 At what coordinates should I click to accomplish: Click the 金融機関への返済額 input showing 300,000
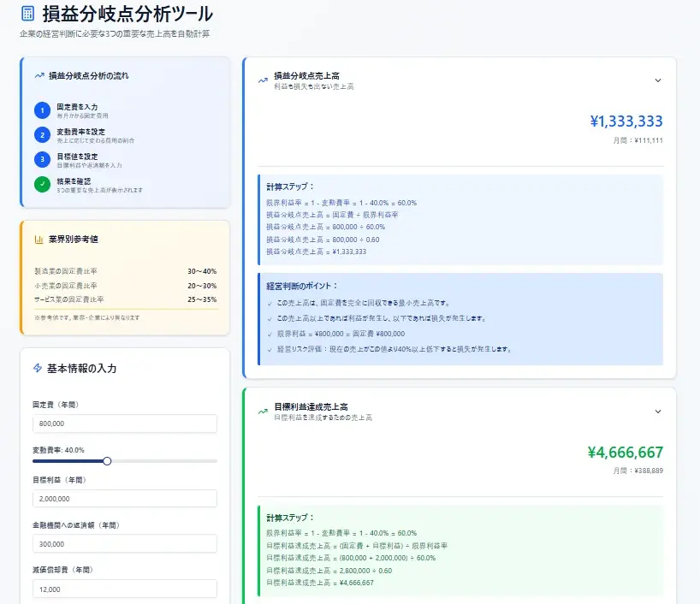(124, 542)
